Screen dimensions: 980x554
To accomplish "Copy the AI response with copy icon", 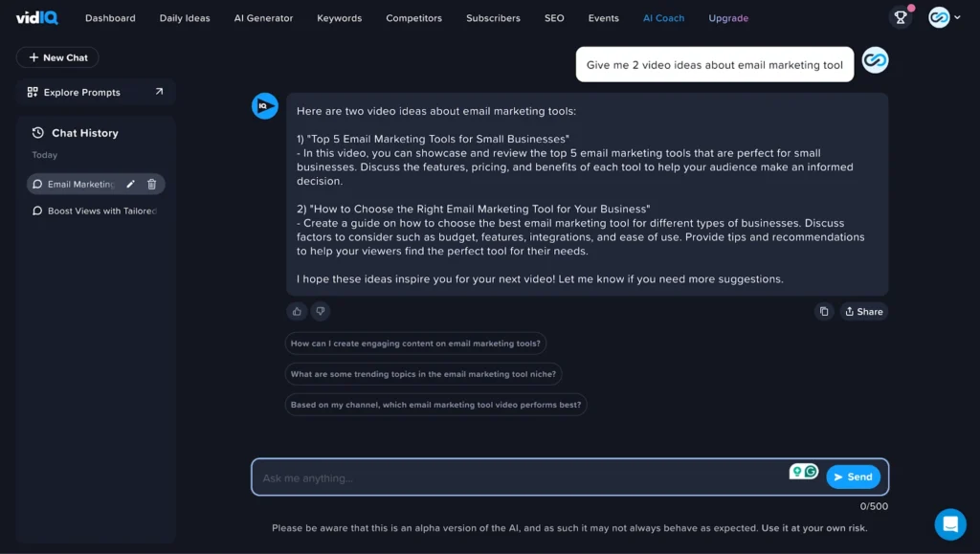I will point(824,312).
